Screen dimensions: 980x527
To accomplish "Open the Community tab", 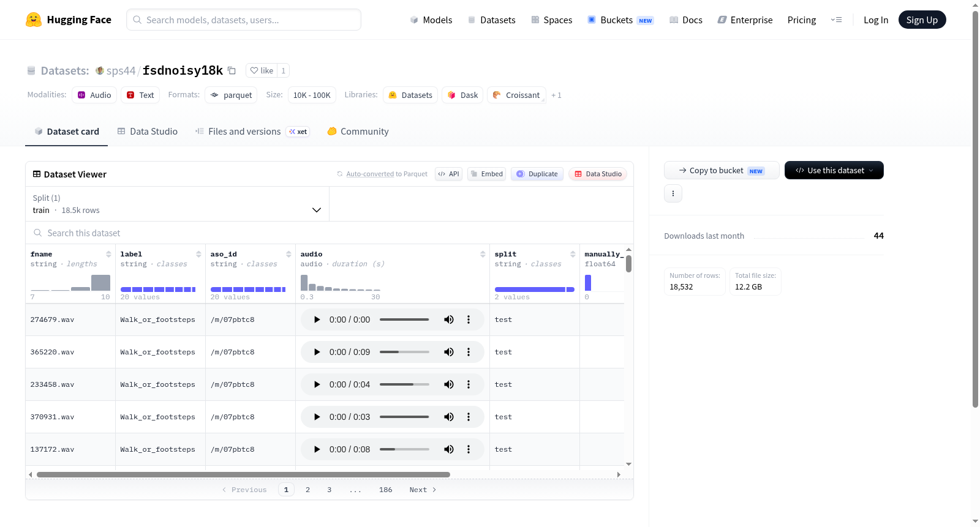I will [x=358, y=132].
